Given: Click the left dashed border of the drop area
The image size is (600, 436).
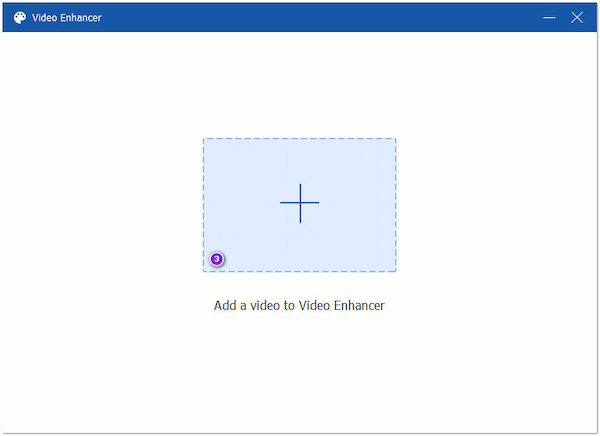Looking at the screenshot, I should pos(204,204).
